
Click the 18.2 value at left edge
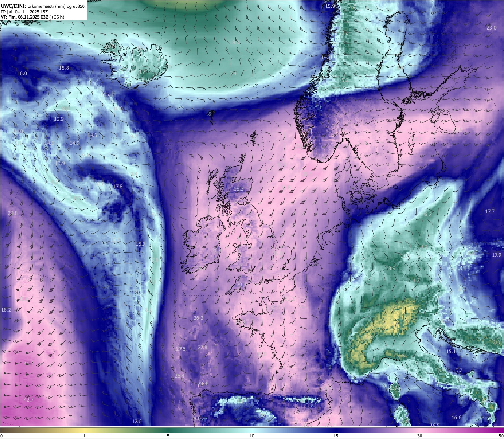point(6,310)
